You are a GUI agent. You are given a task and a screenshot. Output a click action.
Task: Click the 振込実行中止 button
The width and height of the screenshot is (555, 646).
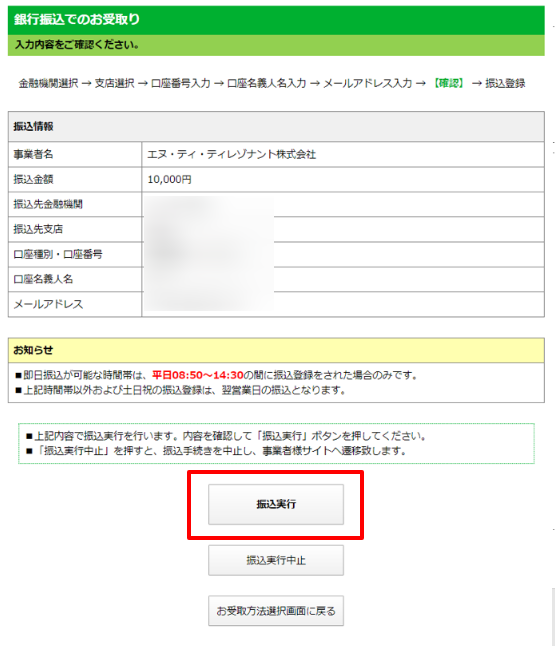click(276, 560)
